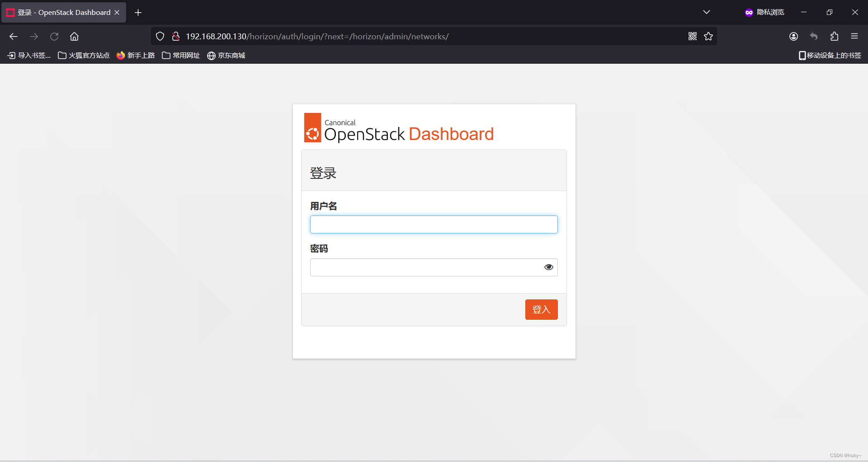Open the 常用网址 bookmarks folder
The width and height of the screenshot is (868, 462).
pyautogui.click(x=181, y=56)
